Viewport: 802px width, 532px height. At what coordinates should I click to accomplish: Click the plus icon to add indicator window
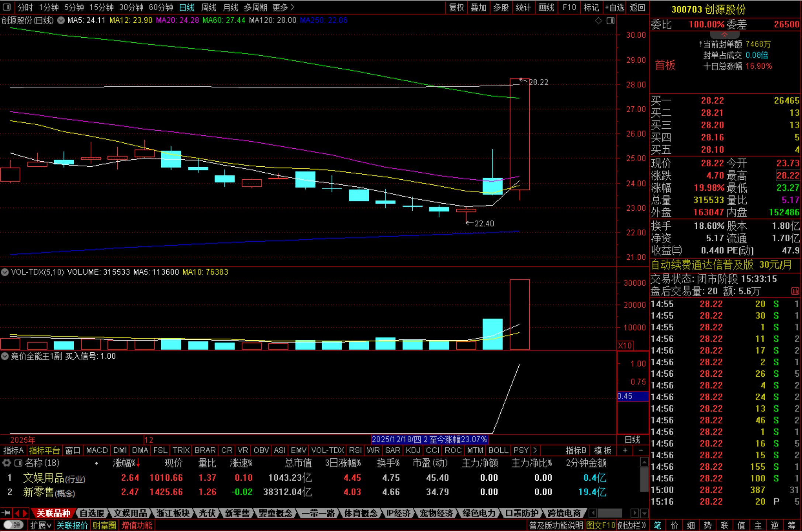625,450
